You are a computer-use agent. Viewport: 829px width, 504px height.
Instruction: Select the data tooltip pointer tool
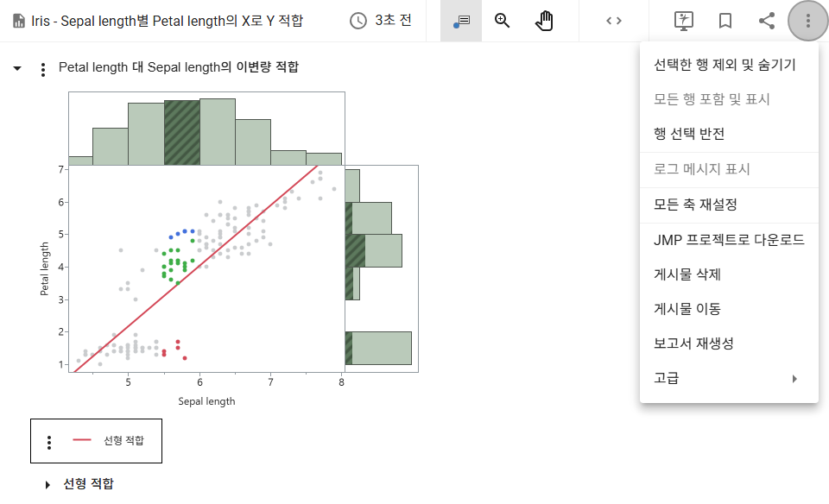tap(461, 21)
